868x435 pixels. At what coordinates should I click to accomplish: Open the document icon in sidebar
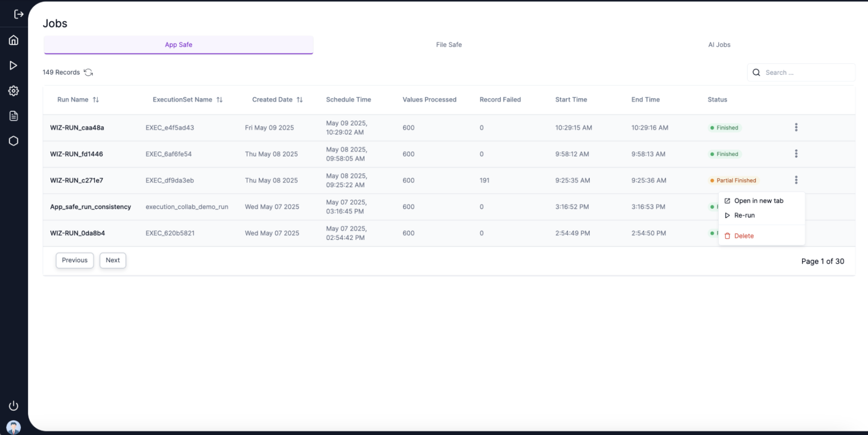(14, 116)
